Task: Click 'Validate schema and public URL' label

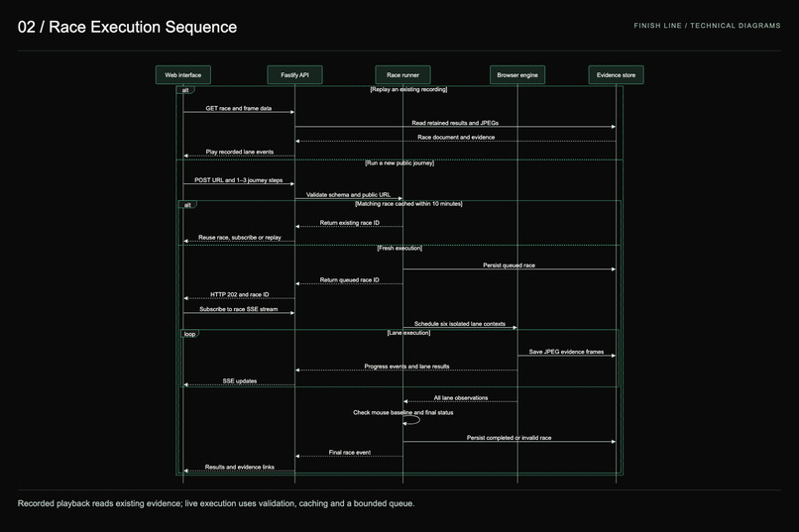Action: click(x=348, y=194)
